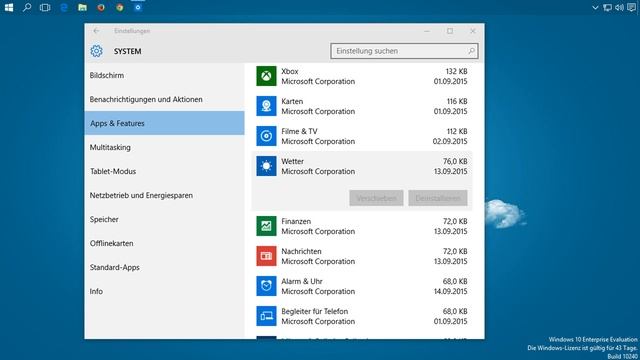Select the Filme & TV app name
The height and width of the screenshot is (360, 640).
pos(299,131)
